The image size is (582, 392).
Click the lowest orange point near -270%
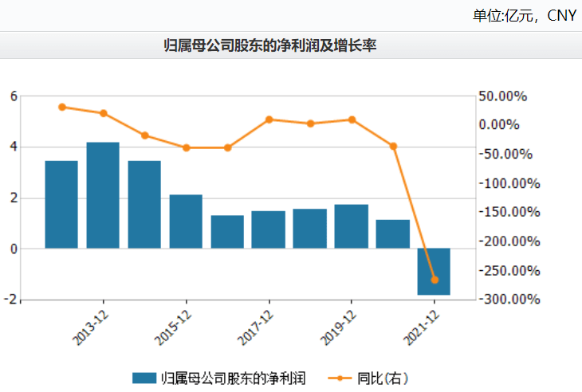point(435,280)
